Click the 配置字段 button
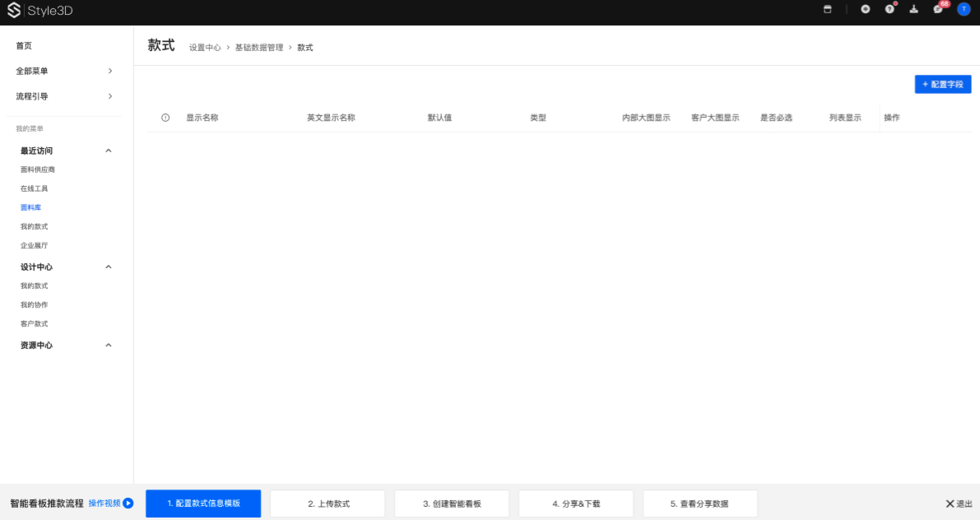This screenshot has width=980, height=520. click(x=943, y=84)
